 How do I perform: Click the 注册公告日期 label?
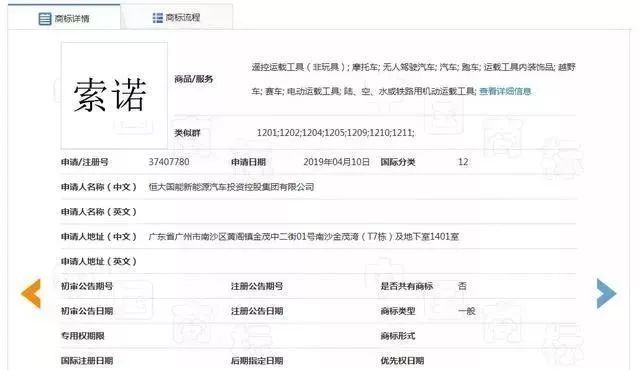coord(257,311)
